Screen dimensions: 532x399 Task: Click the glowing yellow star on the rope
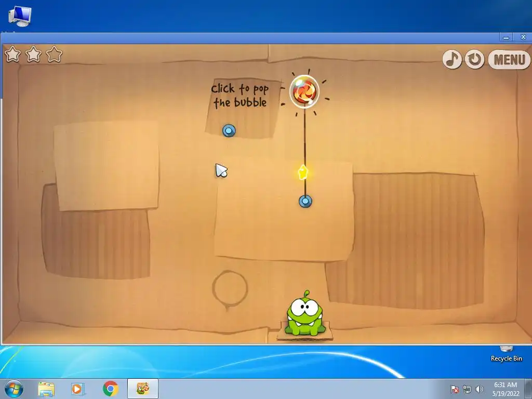tap(303, 172)
